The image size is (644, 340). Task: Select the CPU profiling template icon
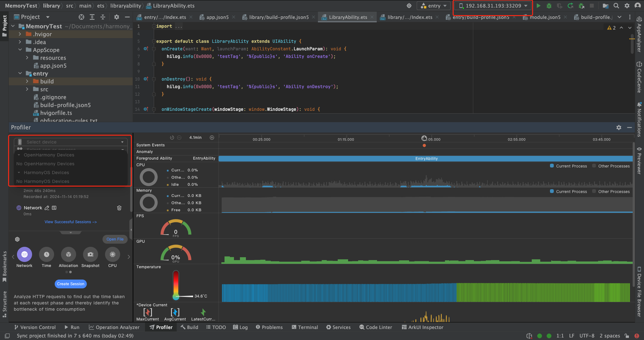(x=113, y=254)
